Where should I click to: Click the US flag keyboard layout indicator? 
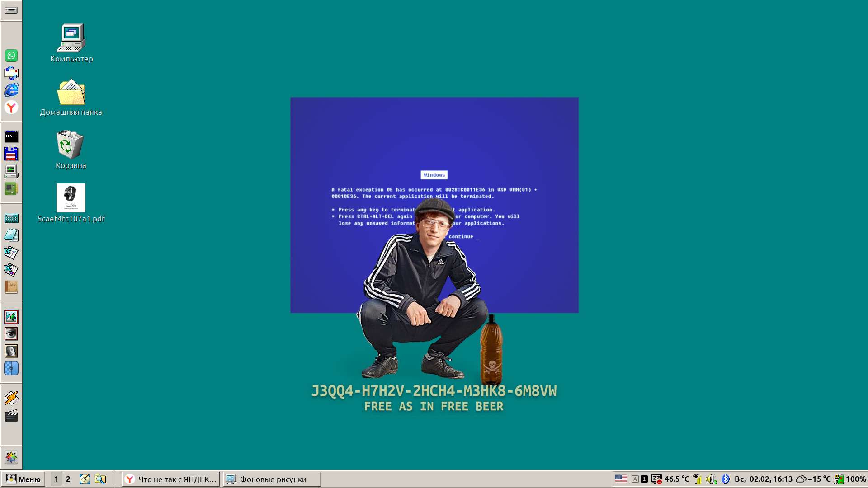[x=621, y=479]
